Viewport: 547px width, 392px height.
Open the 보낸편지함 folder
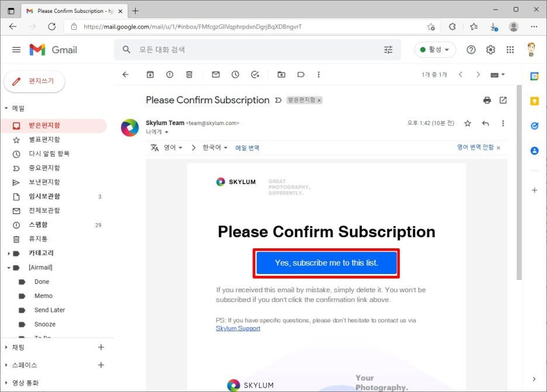coord(53,182)
